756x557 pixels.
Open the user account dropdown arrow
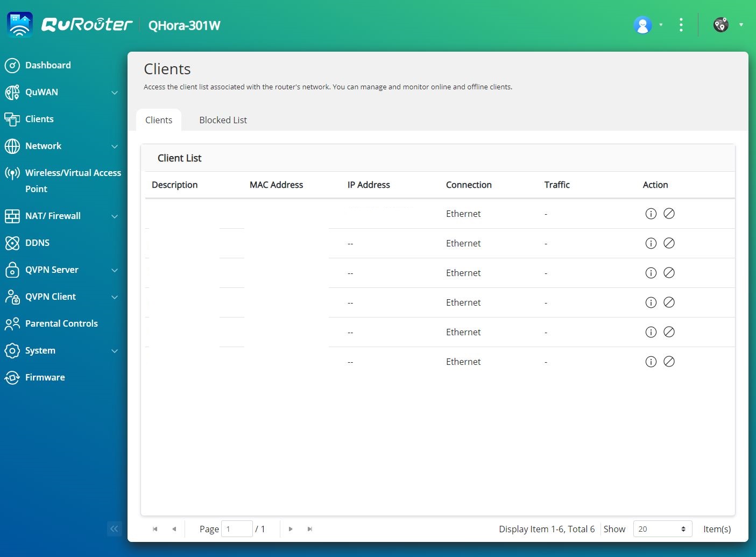(x=661, y=25)
